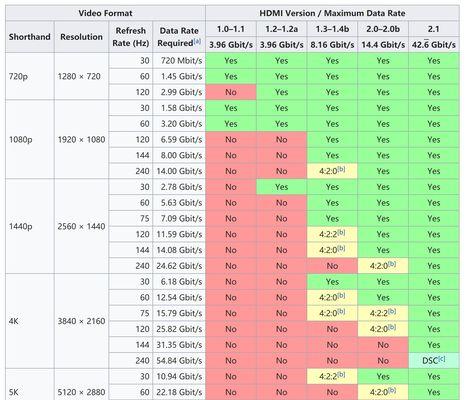Open footnote [a] beside Data Rate Required
Screen dimensions: 466x400
tap(197, 41)
